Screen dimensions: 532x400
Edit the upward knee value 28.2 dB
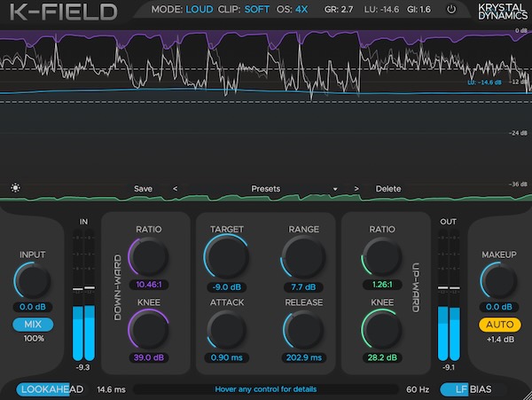tap(382, 357)
